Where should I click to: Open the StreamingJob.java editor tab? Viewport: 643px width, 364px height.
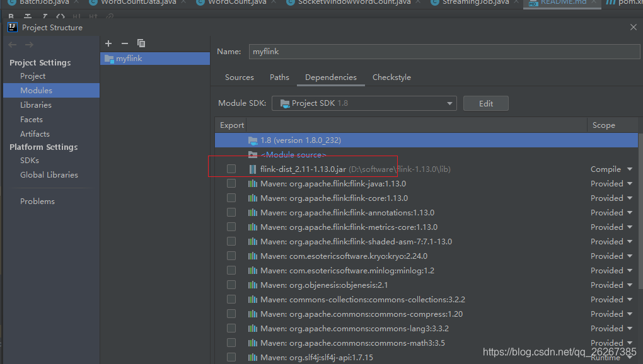tap(476, 3)
